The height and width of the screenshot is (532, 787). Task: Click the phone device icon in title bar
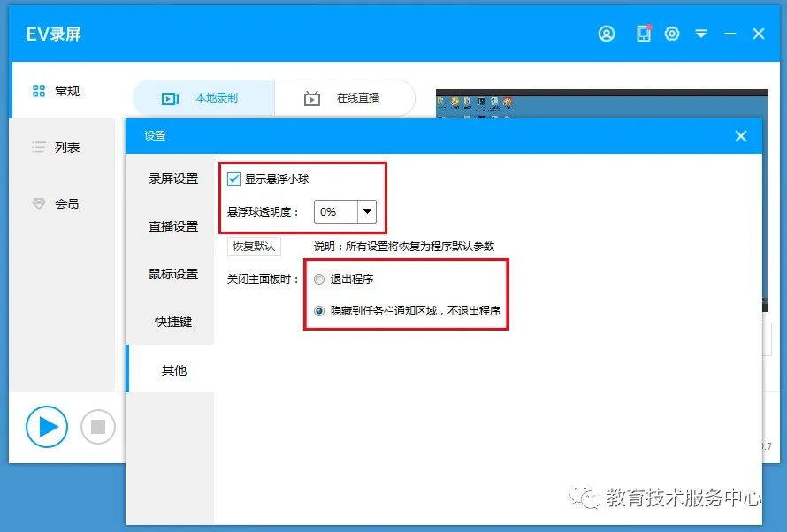coord(644,33)
